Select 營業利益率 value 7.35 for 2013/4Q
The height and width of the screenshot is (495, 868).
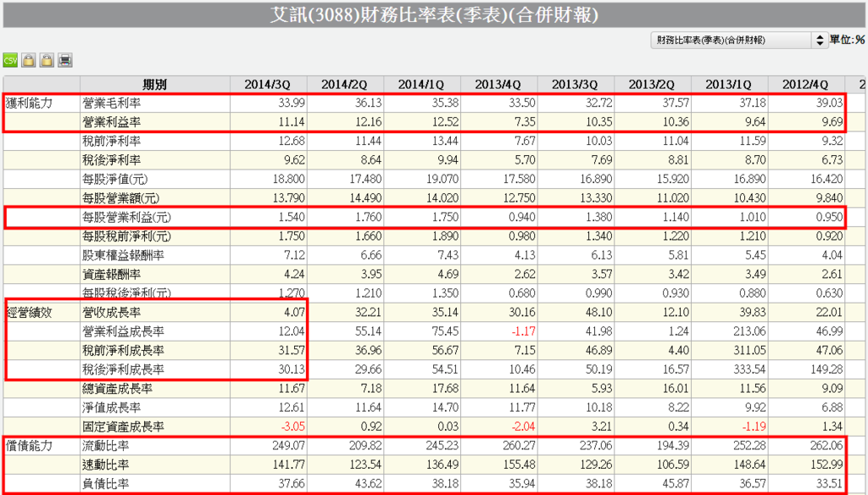[525, 122]
